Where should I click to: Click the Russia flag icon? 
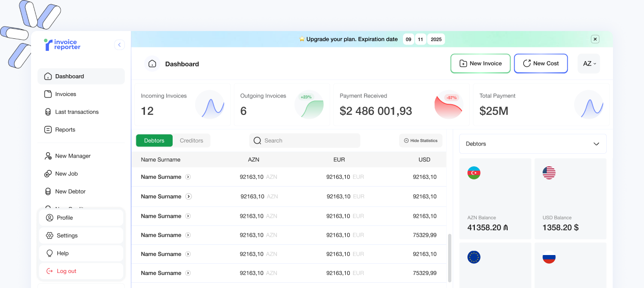pos(549,257)
